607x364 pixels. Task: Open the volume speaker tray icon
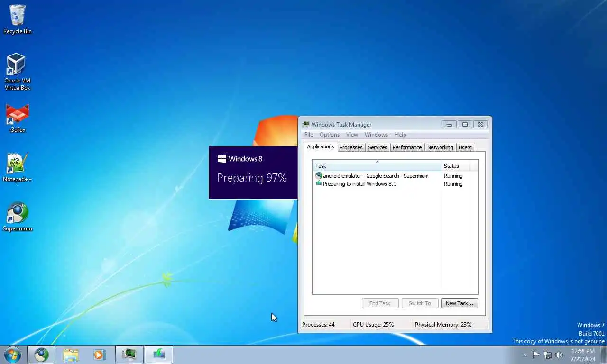(x=559, y=355)
